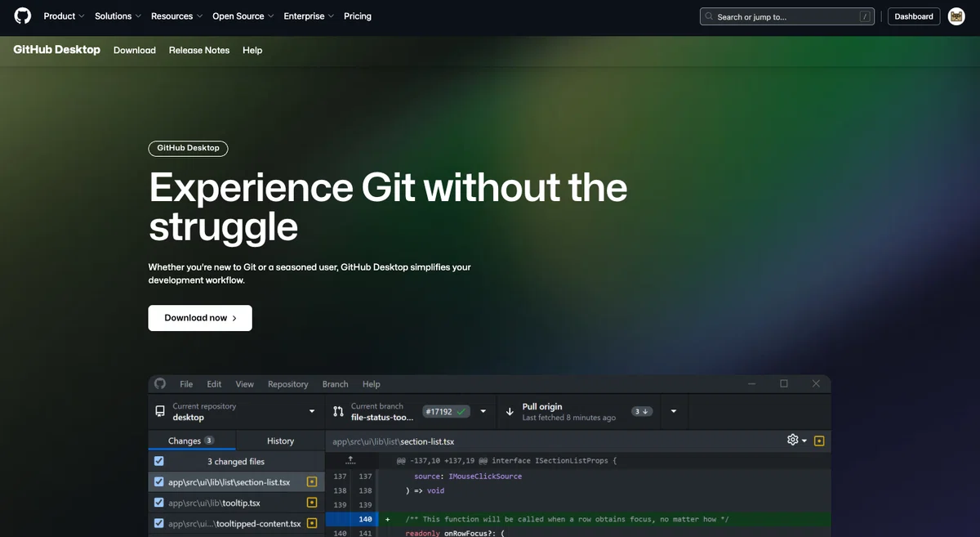
Task: Uncheck the section-list.tsx file checkbox
Action: tap(159, 482)
